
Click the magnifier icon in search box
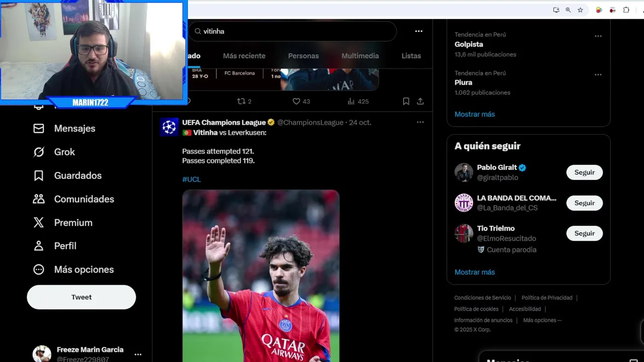(x=198, y=31)
